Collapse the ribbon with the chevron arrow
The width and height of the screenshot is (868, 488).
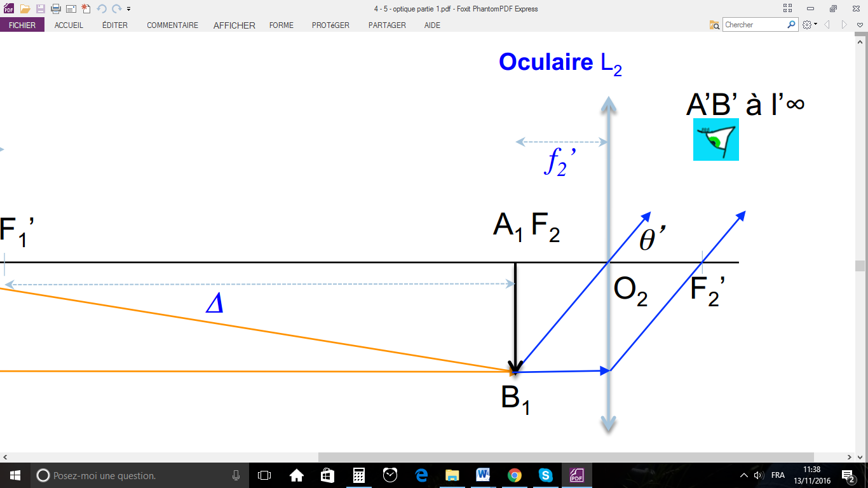(859, 25)
